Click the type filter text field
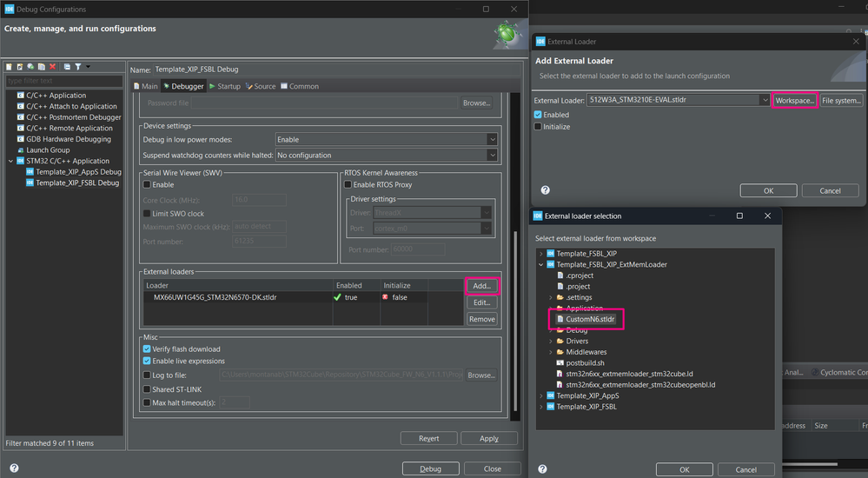The image size is (868, 478). tap(63, 81)
